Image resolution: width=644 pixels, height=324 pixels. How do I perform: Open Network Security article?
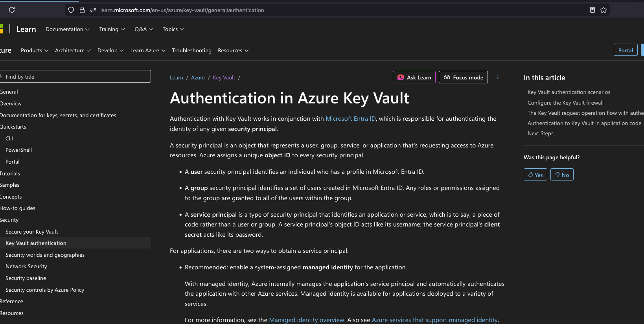click(26, 266)
